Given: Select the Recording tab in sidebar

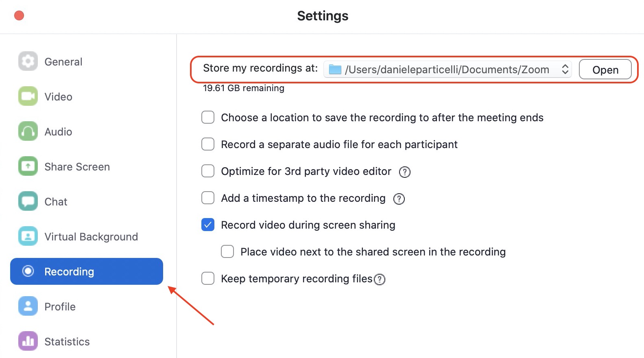Looking at the screenshot, I should click(87, 271).
